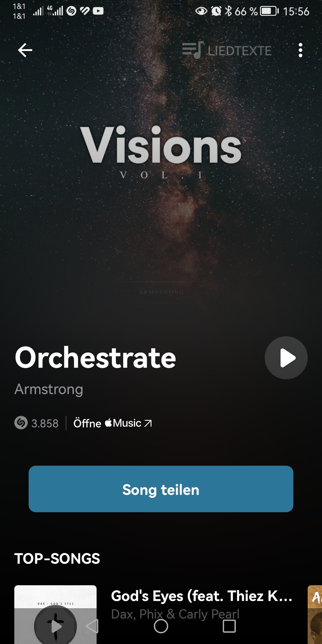Open the God's Eyes song title
The image size is (322, 644).
point(202,596)
